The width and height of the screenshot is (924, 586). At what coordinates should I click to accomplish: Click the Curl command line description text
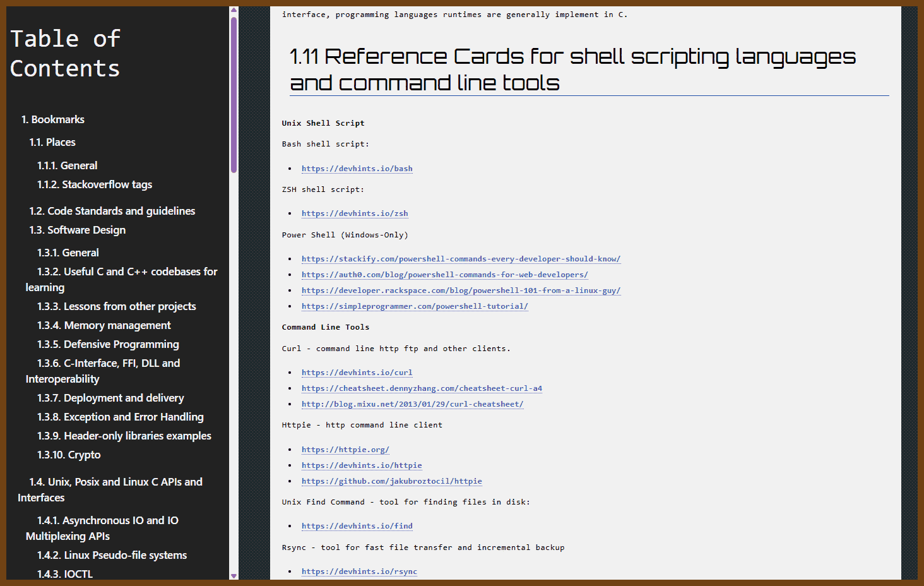pyautogui.click(x=396, y=349)
